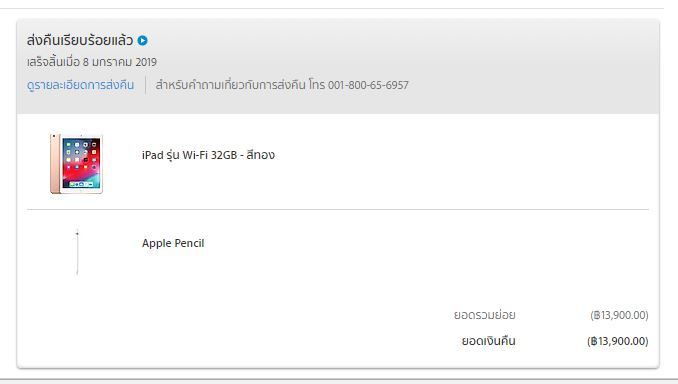Image resolution: width=678 pixels, height=384 pixels.
Task: Click the gray header band of return card
Action: (338, 67)
